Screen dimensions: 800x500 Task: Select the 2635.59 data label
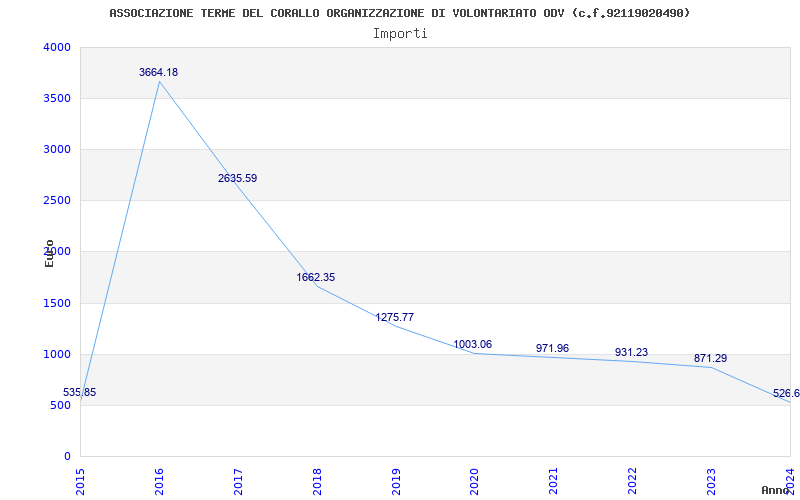(237, 179)
